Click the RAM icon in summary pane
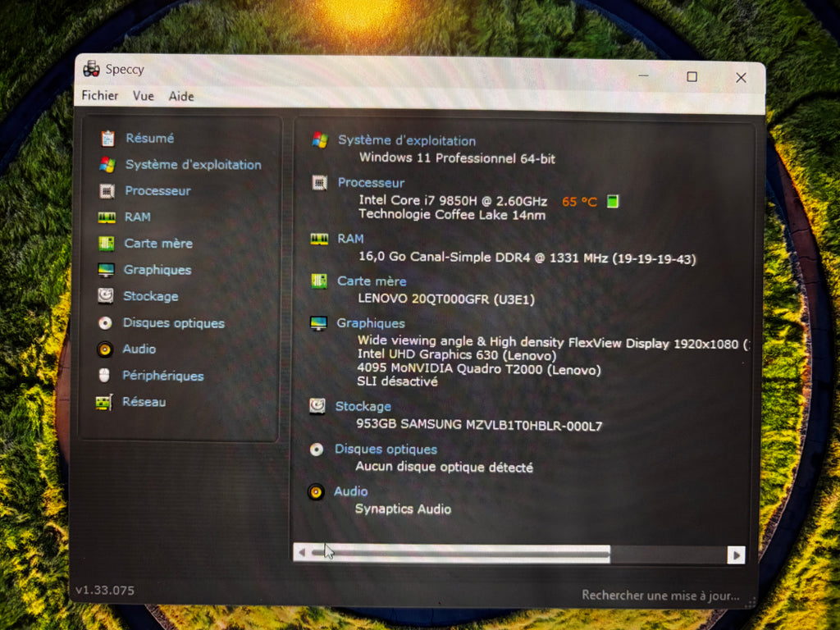 [x=319, y=239]
